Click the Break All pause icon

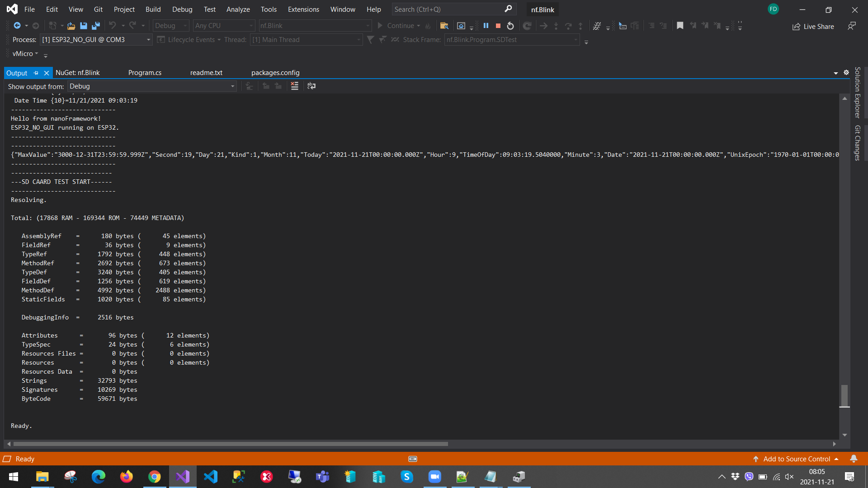[486, 26]
